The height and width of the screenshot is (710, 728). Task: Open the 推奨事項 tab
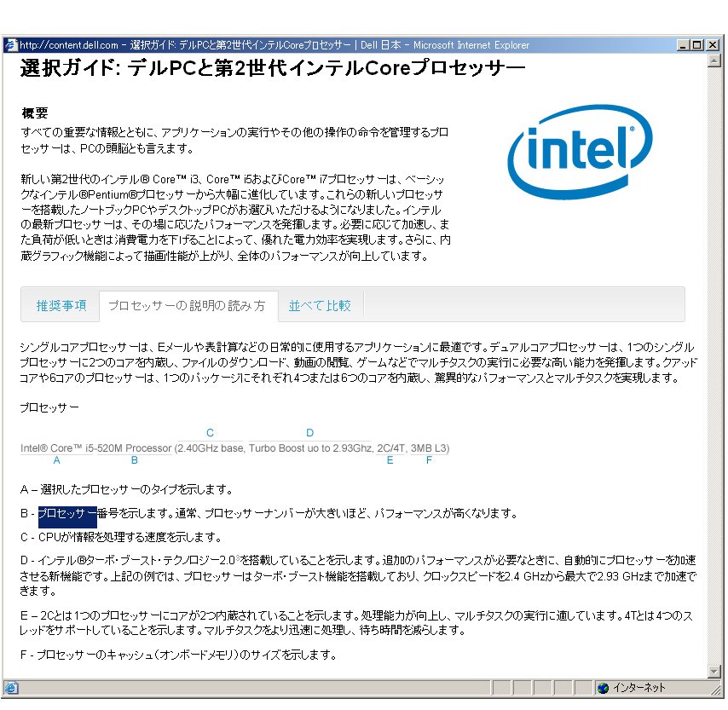(x=61, y=305)
